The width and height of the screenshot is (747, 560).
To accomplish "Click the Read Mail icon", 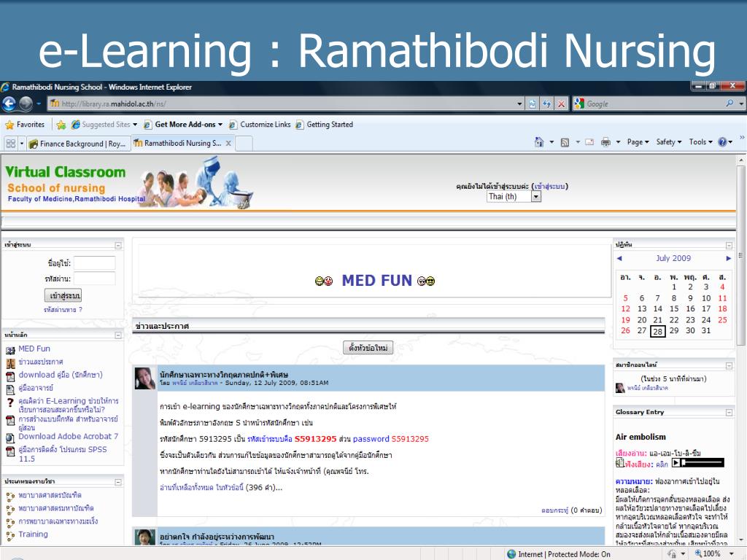I will (x=589, y=142).
